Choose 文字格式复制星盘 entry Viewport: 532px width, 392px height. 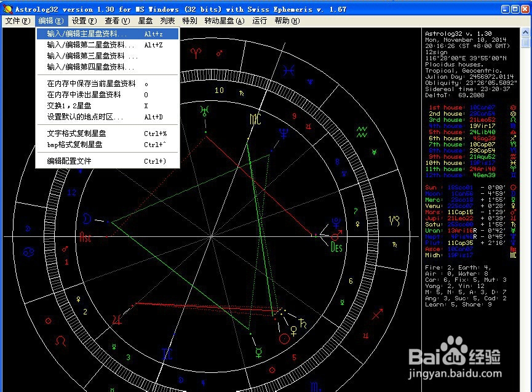108,134
